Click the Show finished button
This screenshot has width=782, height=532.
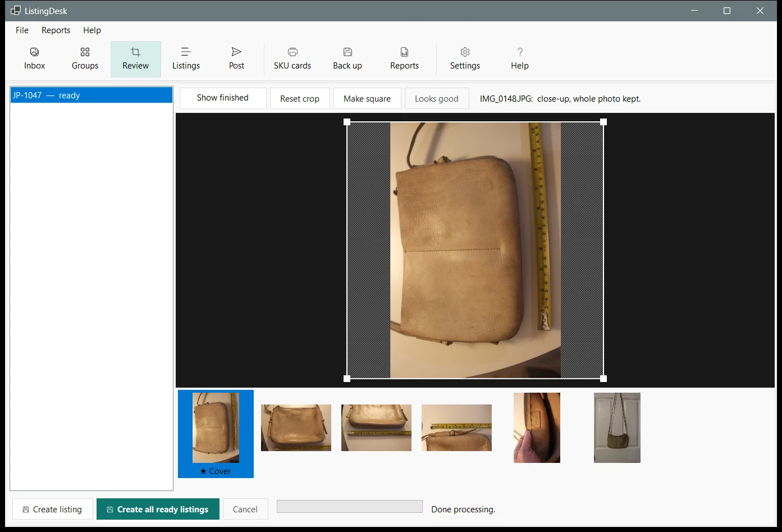(x=223, y=98)
